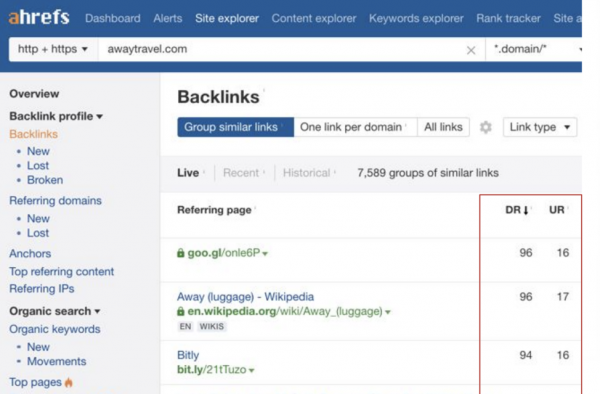Select Group similar links mode
Image resolution: width=600 pixels, height=394 pixels.
click(x=235, y=127)
